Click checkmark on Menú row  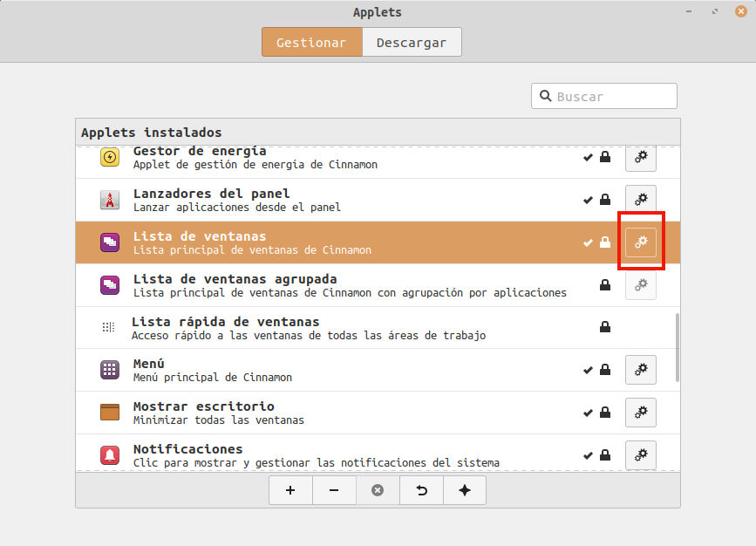(588, 371)
